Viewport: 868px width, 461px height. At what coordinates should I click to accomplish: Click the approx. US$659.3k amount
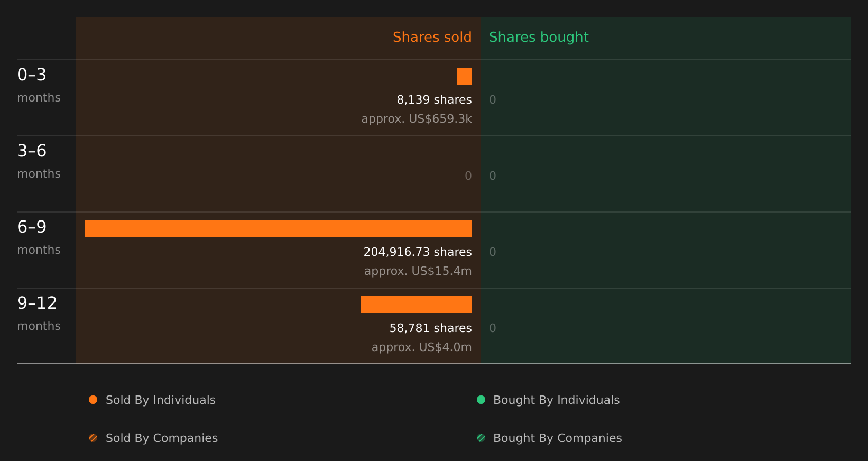coord(417,118)
